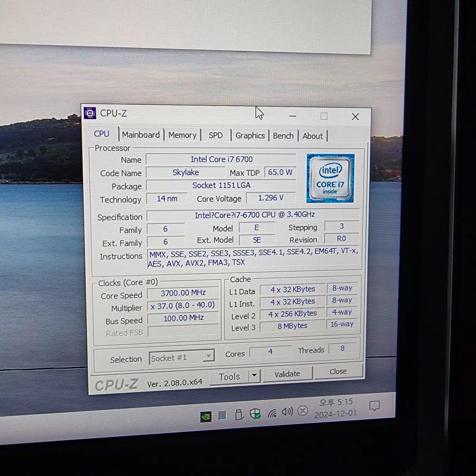
Task: Open NVIDIA tray icon in taskbar
Action: pos(205,416)
